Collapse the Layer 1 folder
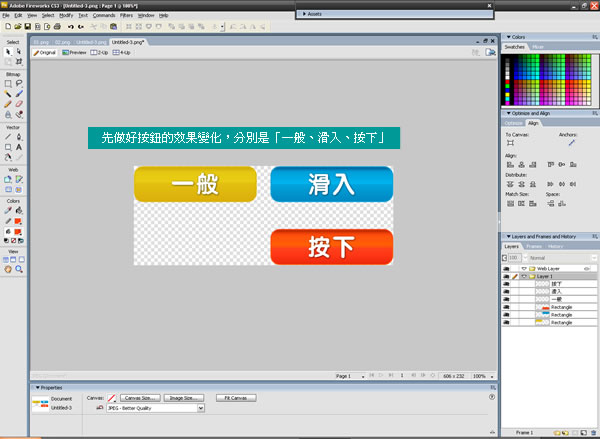Screen dimensions: 600x439 (524, 276)
